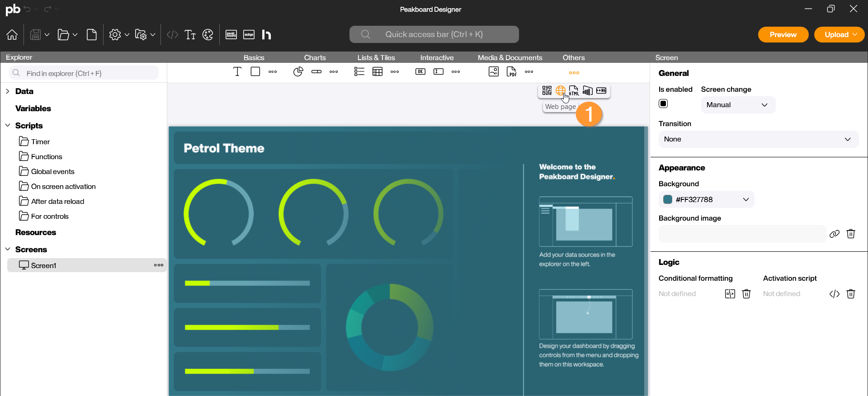
Task: Pick the pie chart control icon
Action: click(298, 72)
